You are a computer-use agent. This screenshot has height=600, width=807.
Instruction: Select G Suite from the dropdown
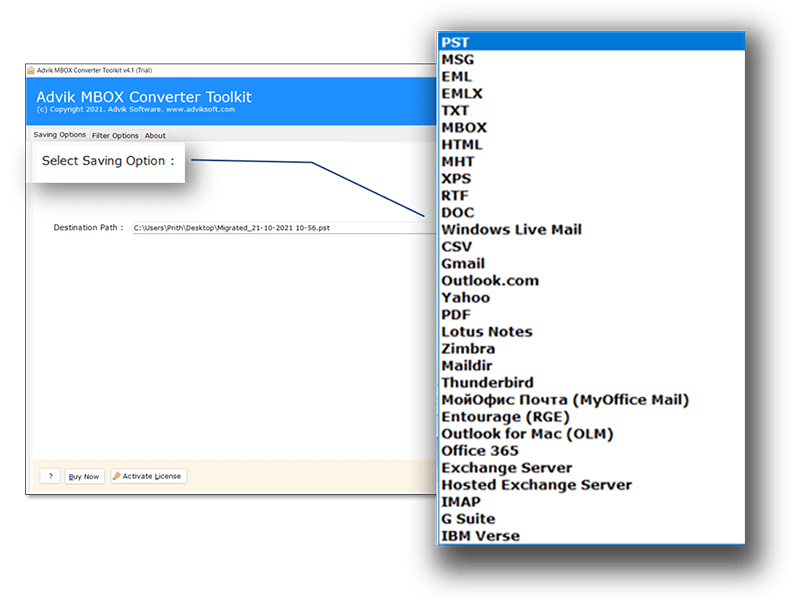pyautogui.click(x=592, y=518)
